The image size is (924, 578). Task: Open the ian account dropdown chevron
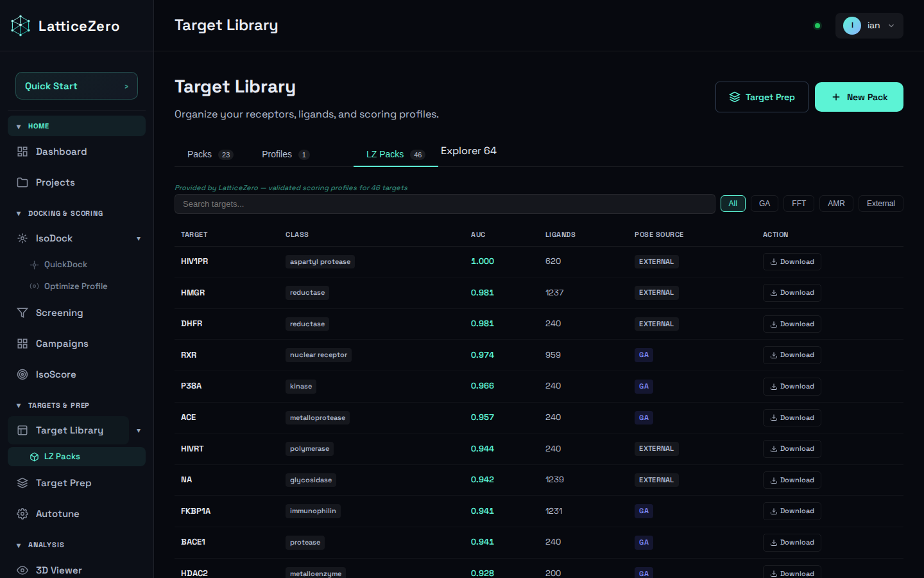pyautogui.click(x=891, y=26)
